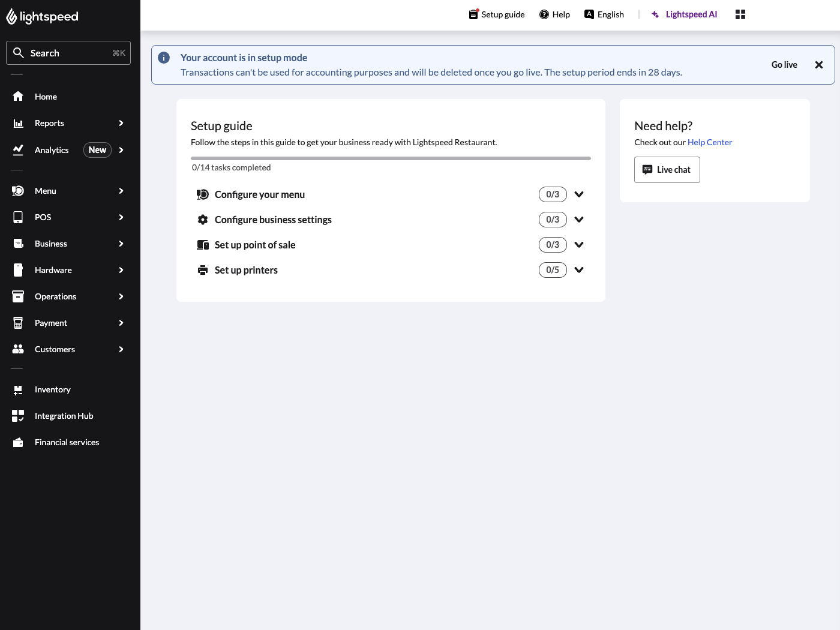Click the Go live button

pyautogui.click(x=784, y=64)
